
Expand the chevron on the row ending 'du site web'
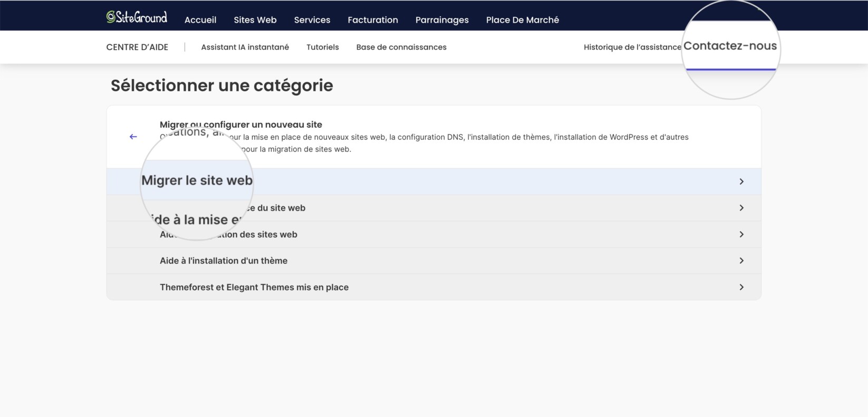(741, 208)
